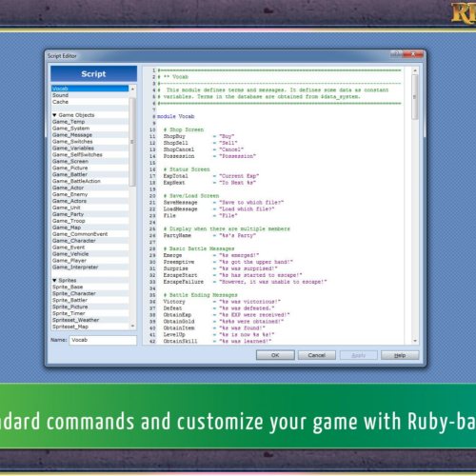Select the Sprite_Battler script

coord(90,300)
